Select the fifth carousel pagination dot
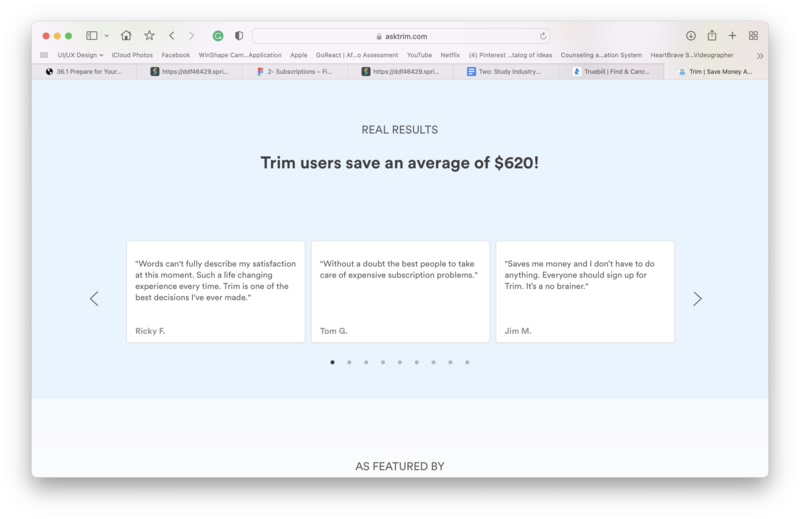The image size is (800, 519). point(400,362)
